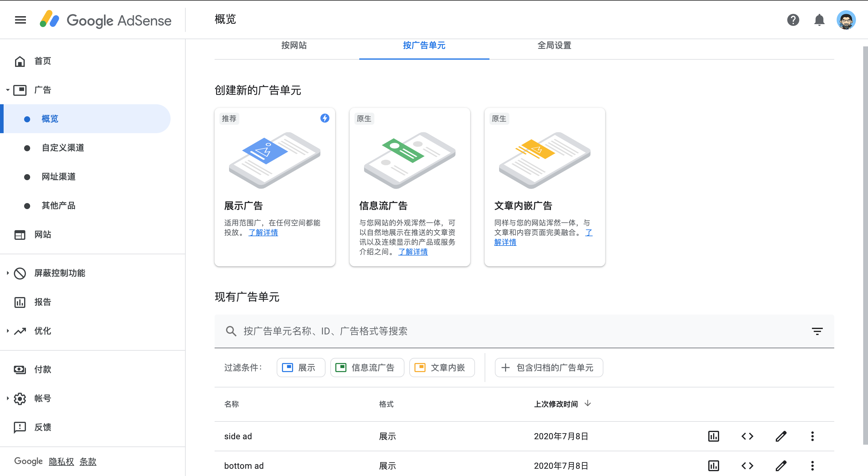Screen dimensions: 868x476
Task: Click the help question mark icon
Action: [x=793, y=20]
